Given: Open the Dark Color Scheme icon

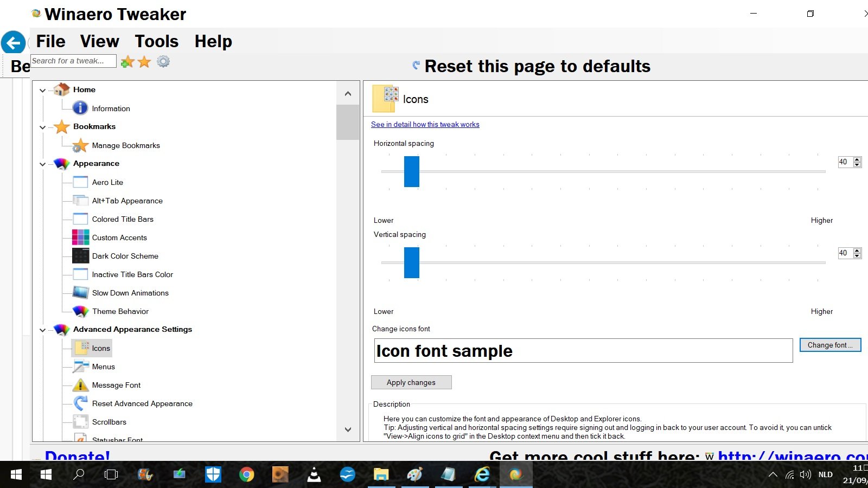Looking at the screenshot, I should (80, 256).
